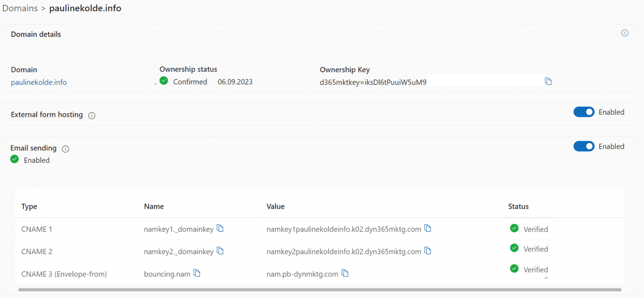Screen dimensions: 644x298
Task: Navigate back using the Domains breadcrumb
Action: click(20, 8)
